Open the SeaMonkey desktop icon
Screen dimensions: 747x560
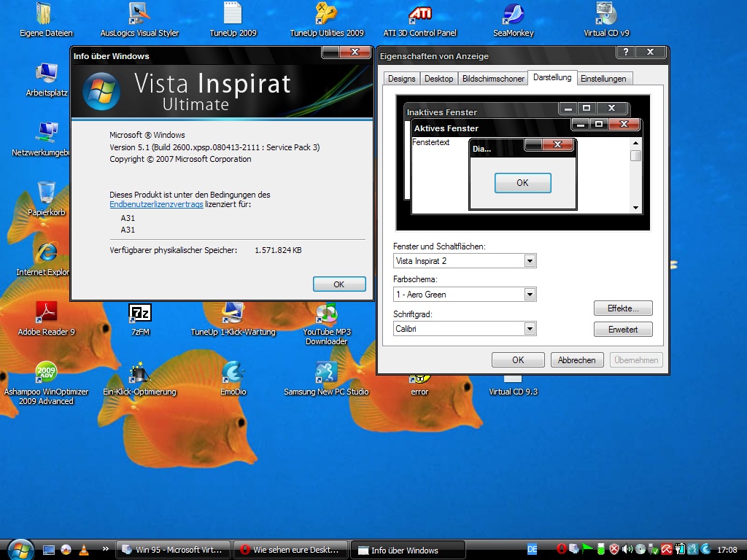(513, 15)
